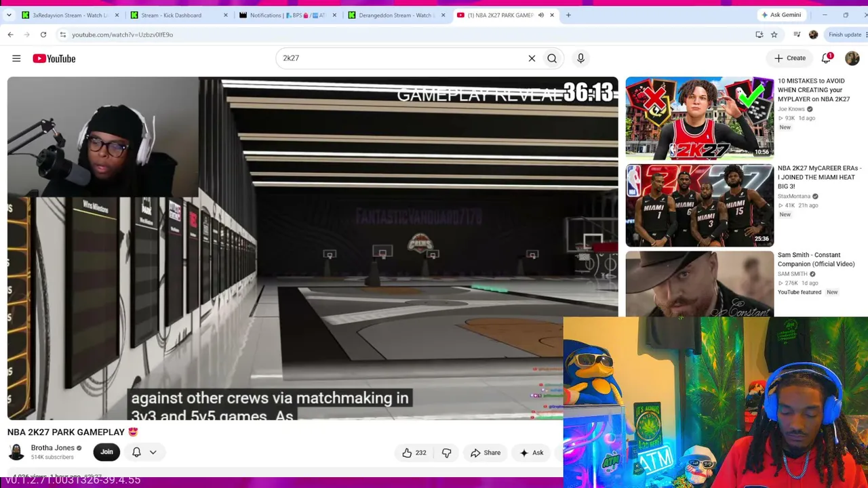Open the 10 MISTAKES to AVOID thumbnail
The image size is (868, 488).
(x=699, y=118)
